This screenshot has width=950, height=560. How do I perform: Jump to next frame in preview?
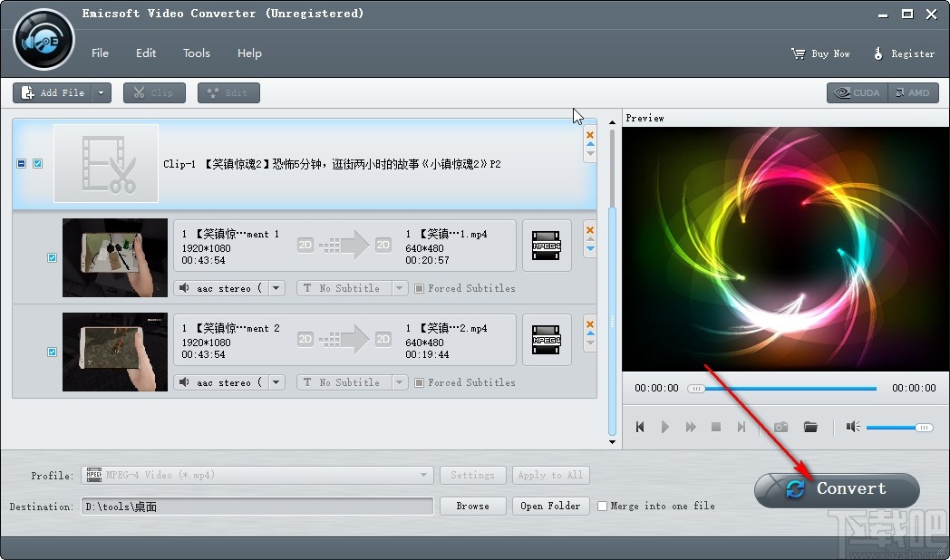coord(741,427)
